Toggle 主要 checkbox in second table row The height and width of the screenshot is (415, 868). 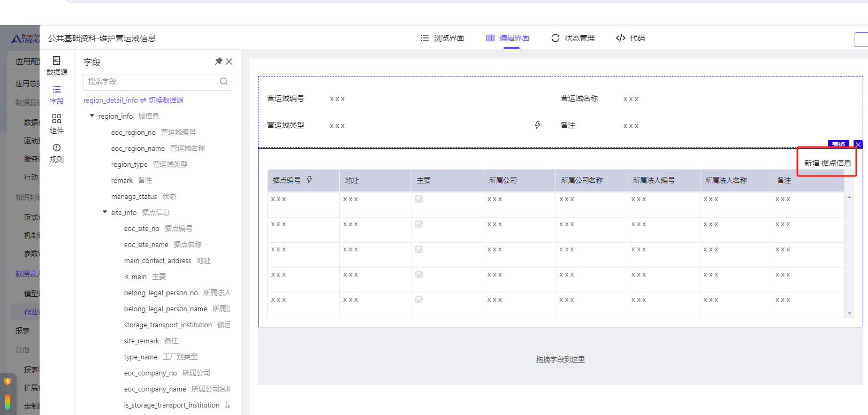tap(419, 224)
